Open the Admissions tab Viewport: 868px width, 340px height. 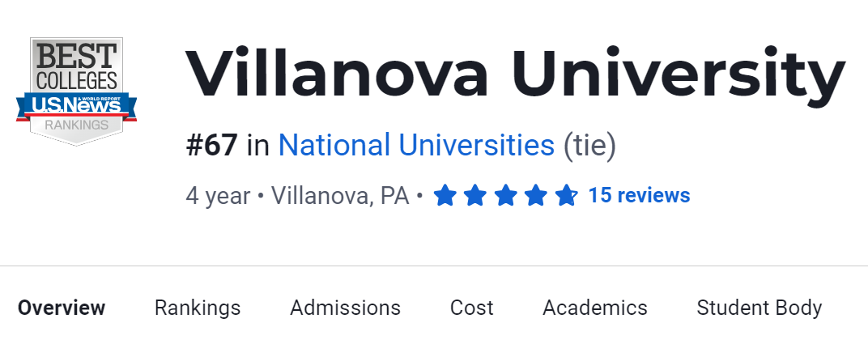(x=345, y=308)
